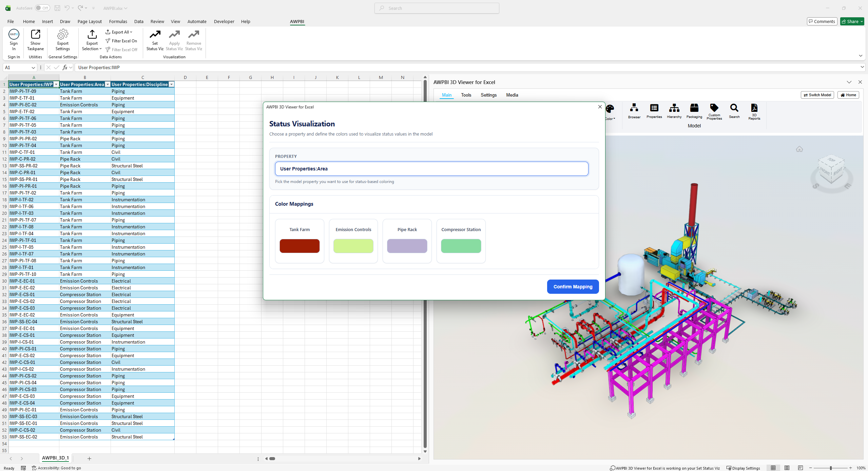Click the Redo arrow icon
The image size is (868, 471).
pos(80,8)
